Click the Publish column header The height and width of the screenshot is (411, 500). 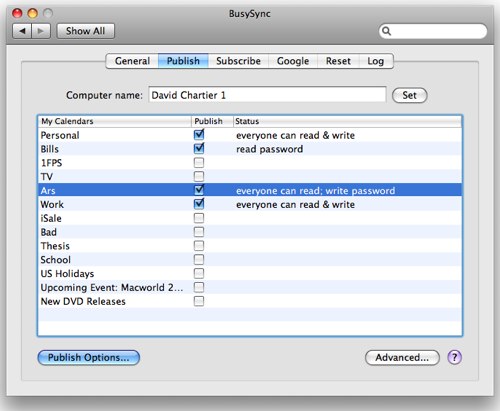(212, 121)
